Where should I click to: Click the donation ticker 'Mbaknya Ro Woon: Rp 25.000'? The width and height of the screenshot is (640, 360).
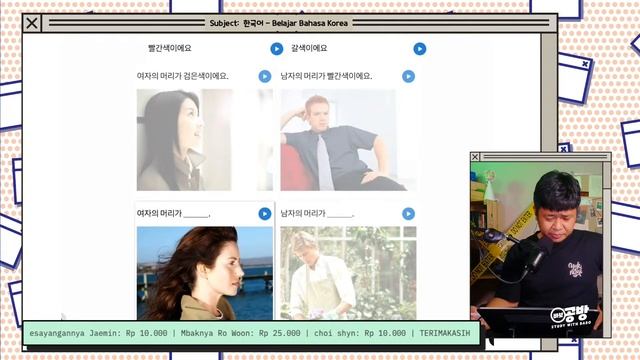[240, 333]
